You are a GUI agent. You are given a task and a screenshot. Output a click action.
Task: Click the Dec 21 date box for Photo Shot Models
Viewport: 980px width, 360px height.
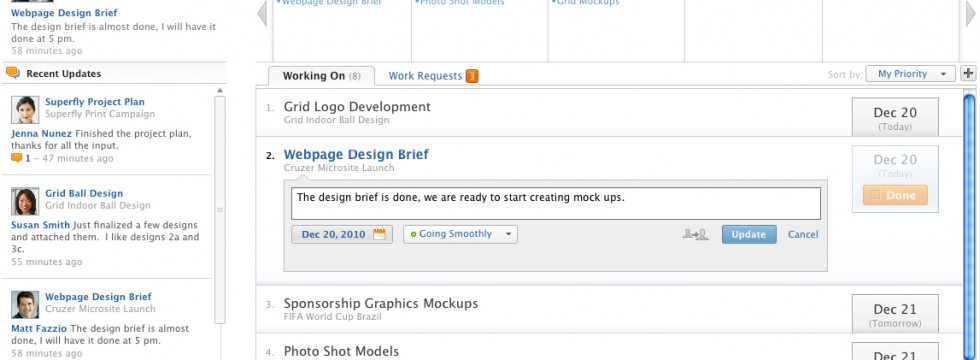click(x=895, y=351)
